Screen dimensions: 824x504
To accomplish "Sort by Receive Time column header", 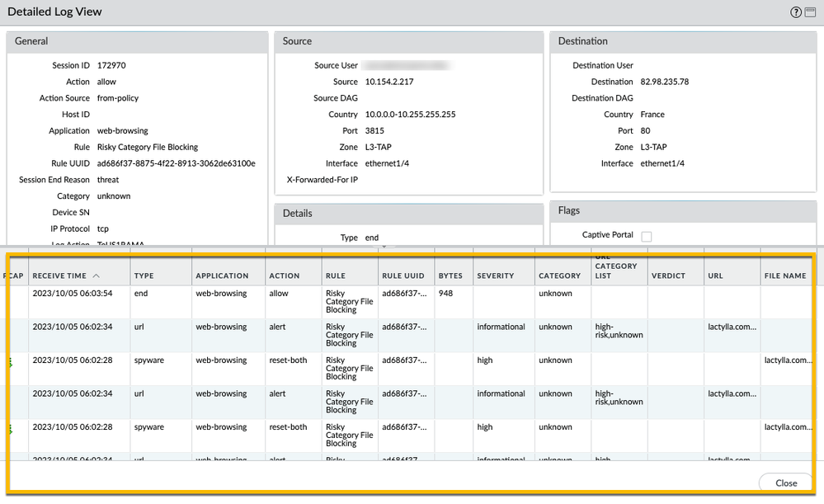I will tap(66, 276).
